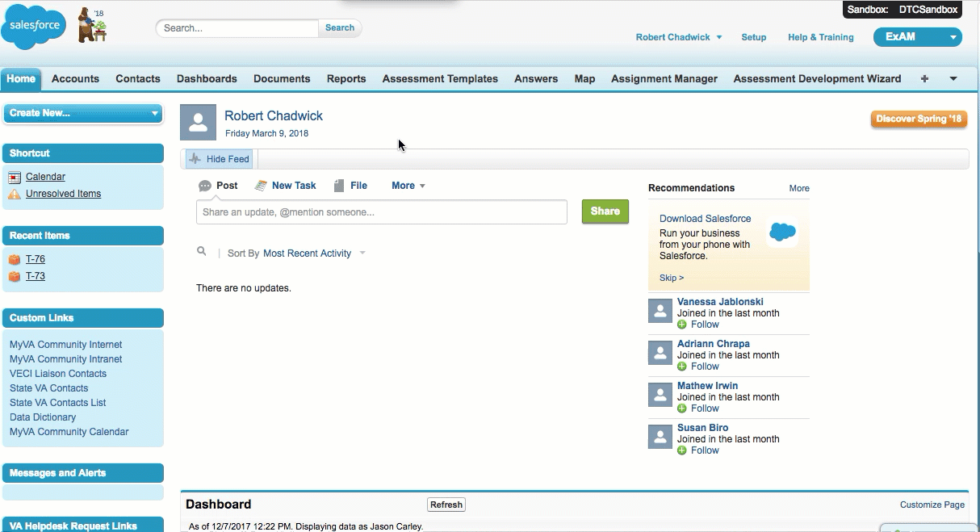Click green plus icon for Adriann Chrapa
Viewport: 980px width, 532px height.
(x=682, y=367)
